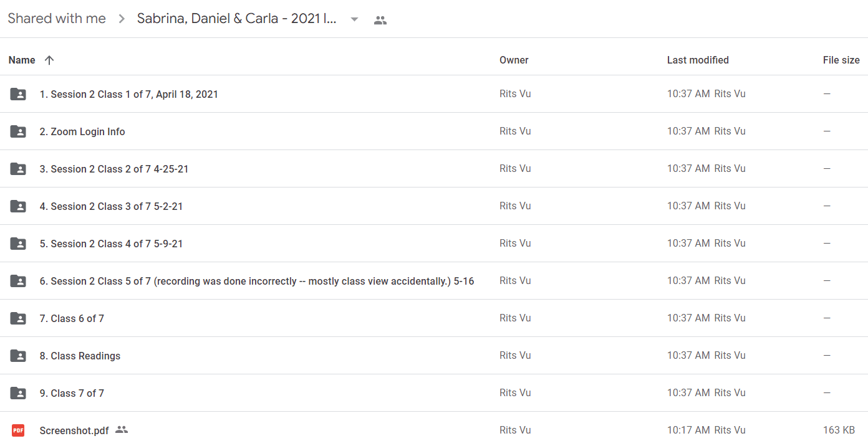Click the folder icon for Session 2 Class 1
Image resolution: width=868 pixels, height=446 pixels.
tap(18, 94)
